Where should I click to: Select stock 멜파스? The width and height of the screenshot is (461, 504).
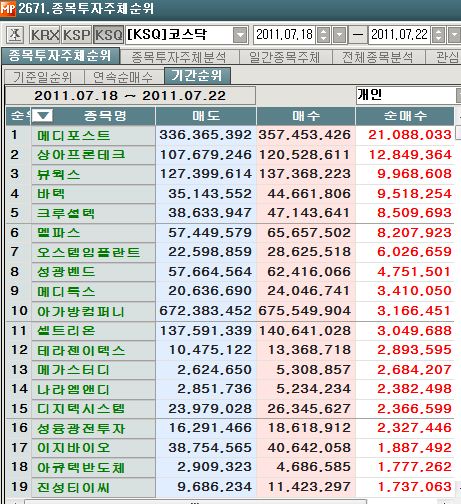(93, 233)
